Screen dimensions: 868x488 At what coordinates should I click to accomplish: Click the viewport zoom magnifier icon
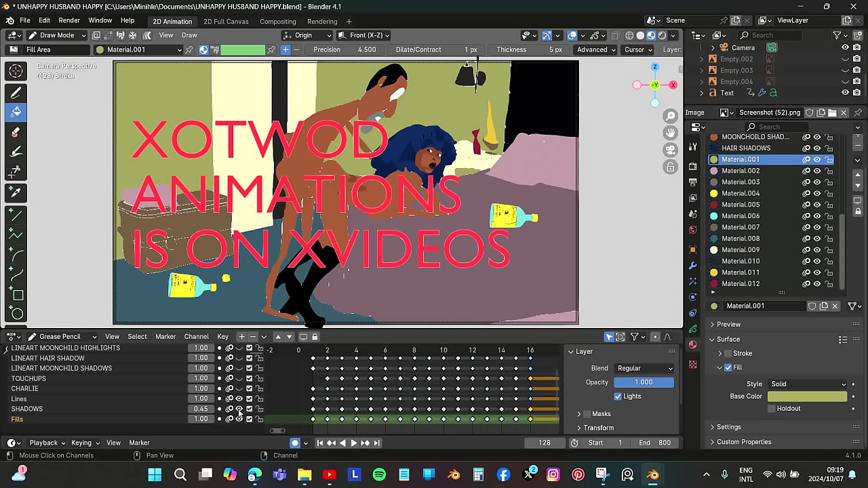[x=670, y=116]
